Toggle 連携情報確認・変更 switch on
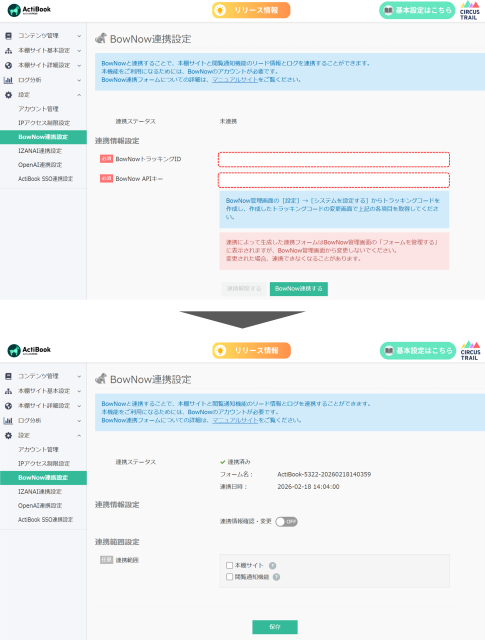The image size is (485, 640). coord(286,522)
